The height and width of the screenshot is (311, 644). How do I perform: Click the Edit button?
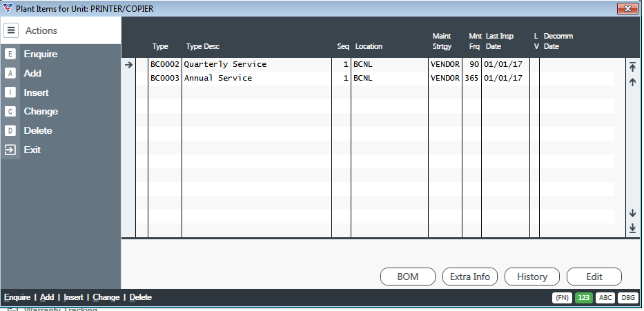point(594,277)
